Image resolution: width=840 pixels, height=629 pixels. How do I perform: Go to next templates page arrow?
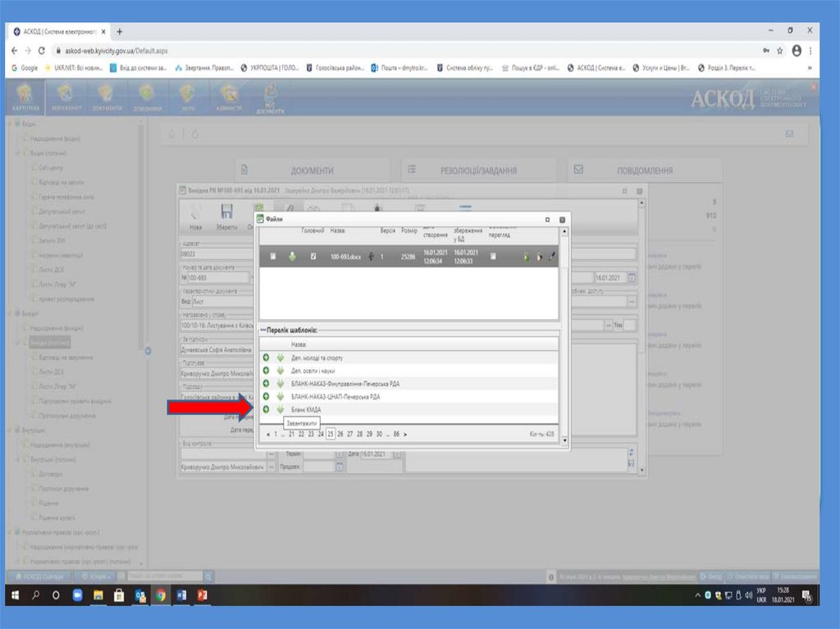click(405, 435)
